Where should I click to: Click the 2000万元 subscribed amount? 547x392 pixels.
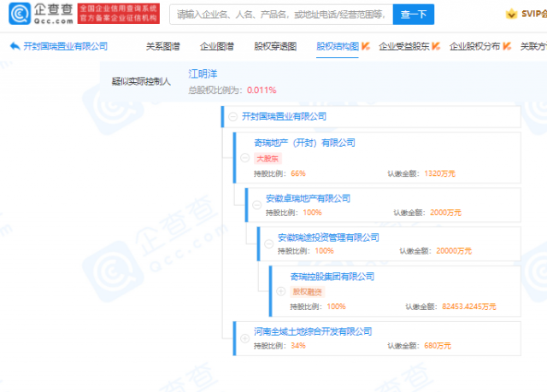pos(445,213)
